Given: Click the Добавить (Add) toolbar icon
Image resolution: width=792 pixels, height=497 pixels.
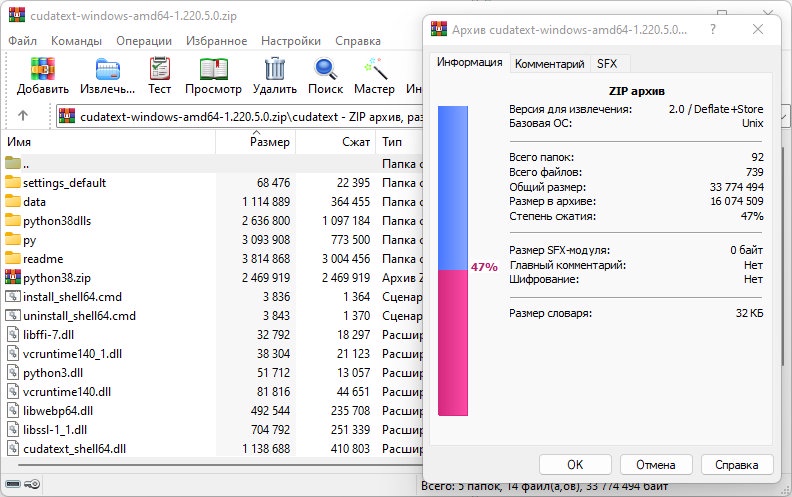Looking at the screenshot, I should point(42,69).
